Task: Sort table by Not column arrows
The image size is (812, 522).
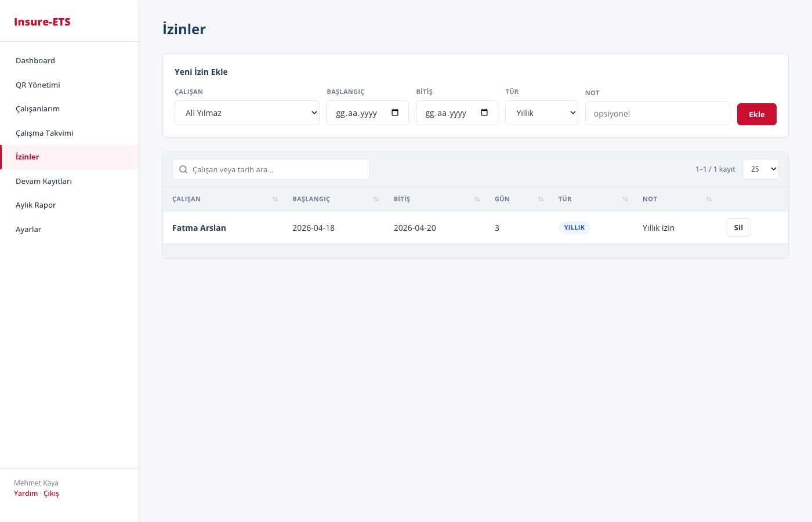Action: [709, 200]
